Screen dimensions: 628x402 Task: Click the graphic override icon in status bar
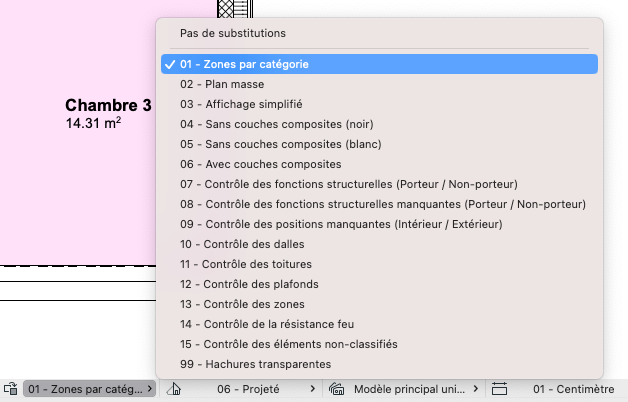point(10,389)
